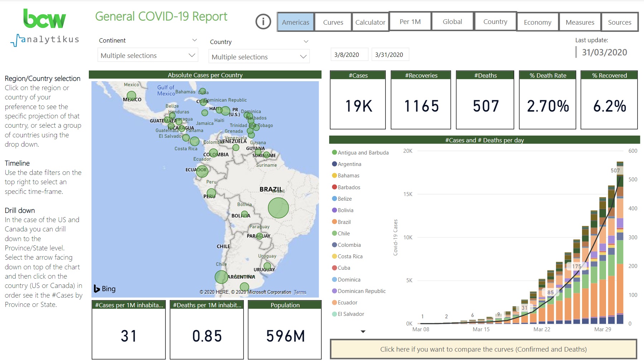Click the compare curves button

(483, 349)
